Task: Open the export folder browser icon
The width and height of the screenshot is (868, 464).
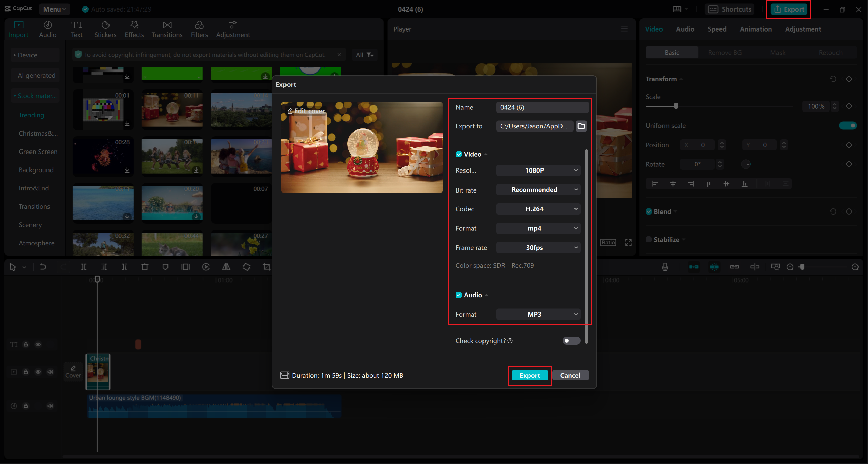Action: tap(581, 126)
